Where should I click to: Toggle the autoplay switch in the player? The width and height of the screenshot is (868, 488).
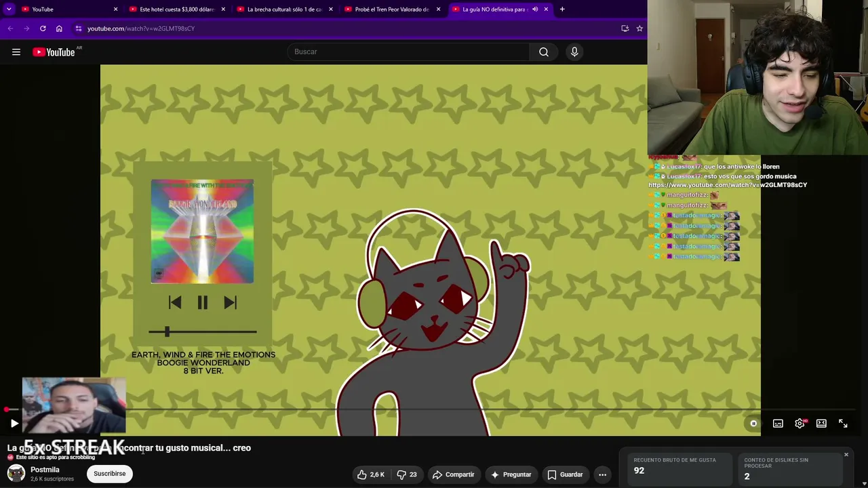[753, 424]
